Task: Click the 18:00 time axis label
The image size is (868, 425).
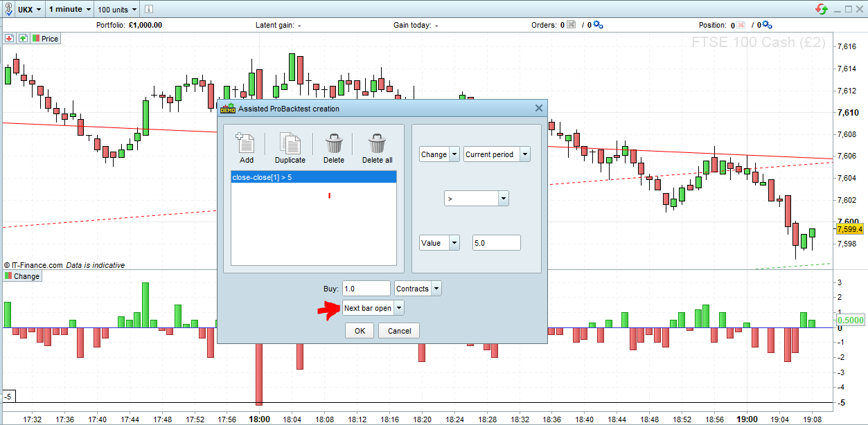Action: 259,419
